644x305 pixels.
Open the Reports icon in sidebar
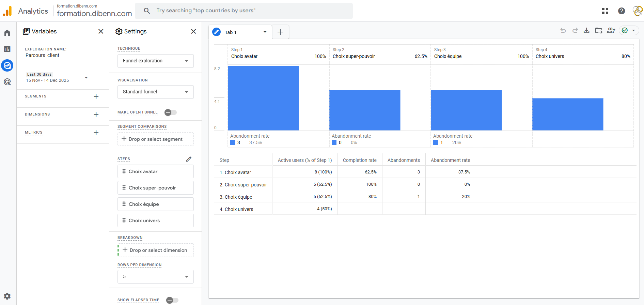7,49
